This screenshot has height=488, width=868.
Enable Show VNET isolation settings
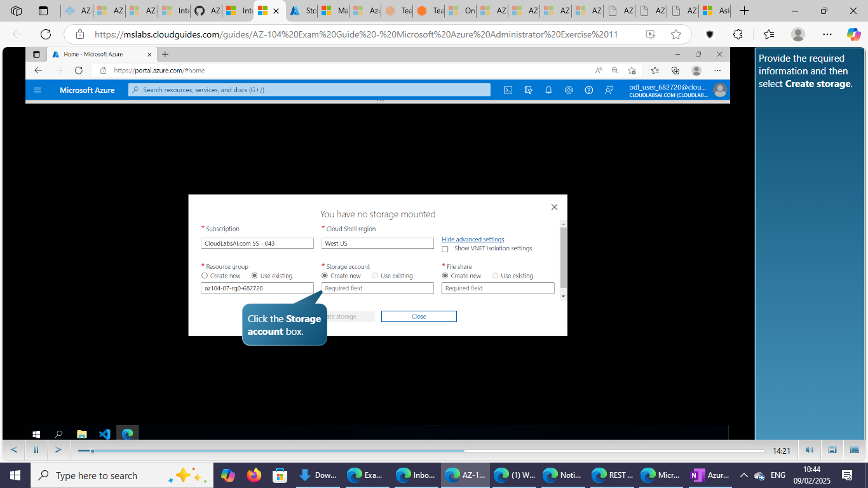(x=445, y=248)
